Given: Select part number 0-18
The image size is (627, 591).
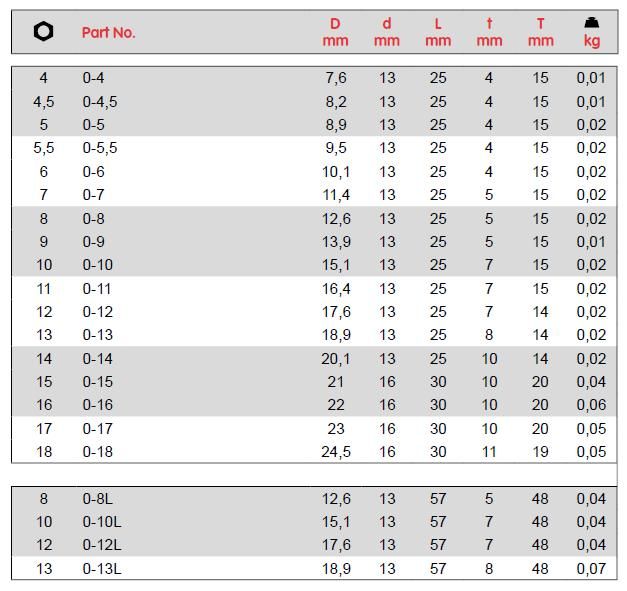Looking at the screenshot, I should pyautogui.click(x=98, y=452).
